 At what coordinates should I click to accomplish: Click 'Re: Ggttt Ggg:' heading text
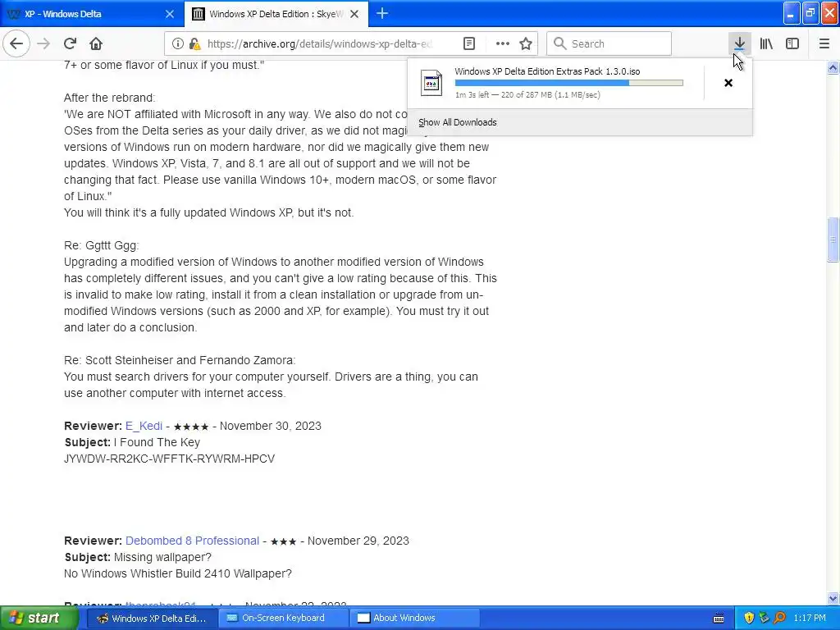[101, 245]
